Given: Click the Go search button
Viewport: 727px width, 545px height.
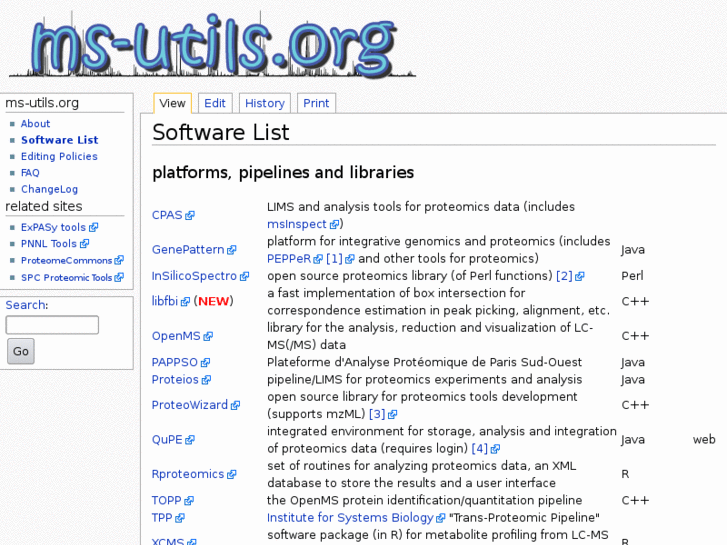Looking at the screenshot, I should [x=21, y=351].
